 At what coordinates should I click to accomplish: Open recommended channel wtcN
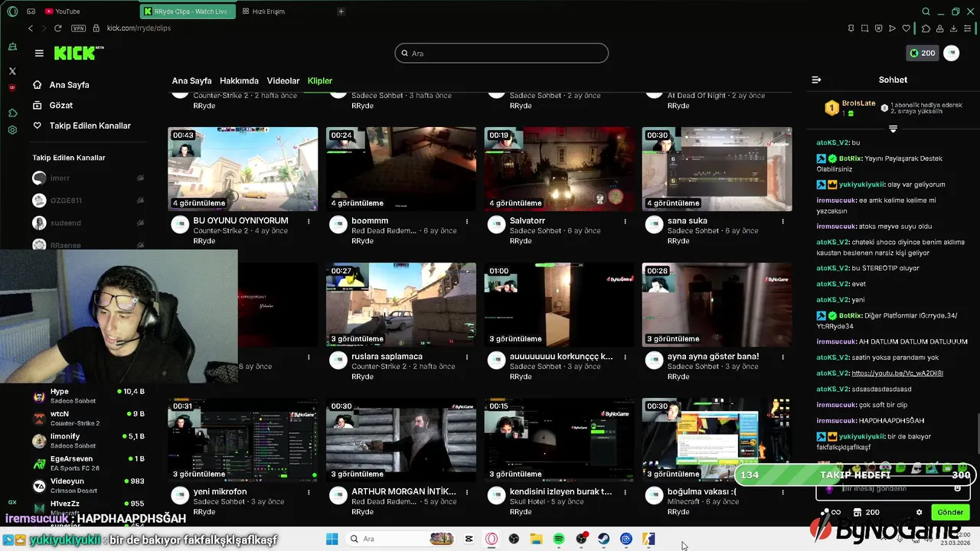tap(88, 419)
